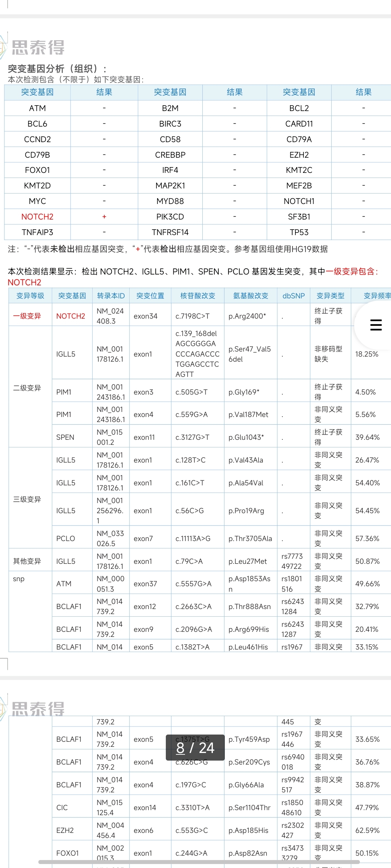The width and height of the screenshot is (391, 868).
Task: Select nucleotide change 'c.3310T>A'
Action: [x=193, y=808]
